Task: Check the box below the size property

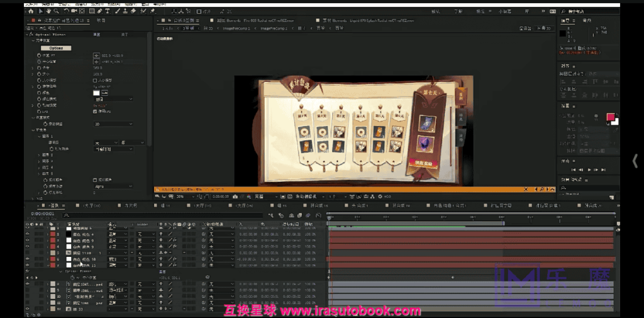Action: pyautogui.click(x=95, y=80)
